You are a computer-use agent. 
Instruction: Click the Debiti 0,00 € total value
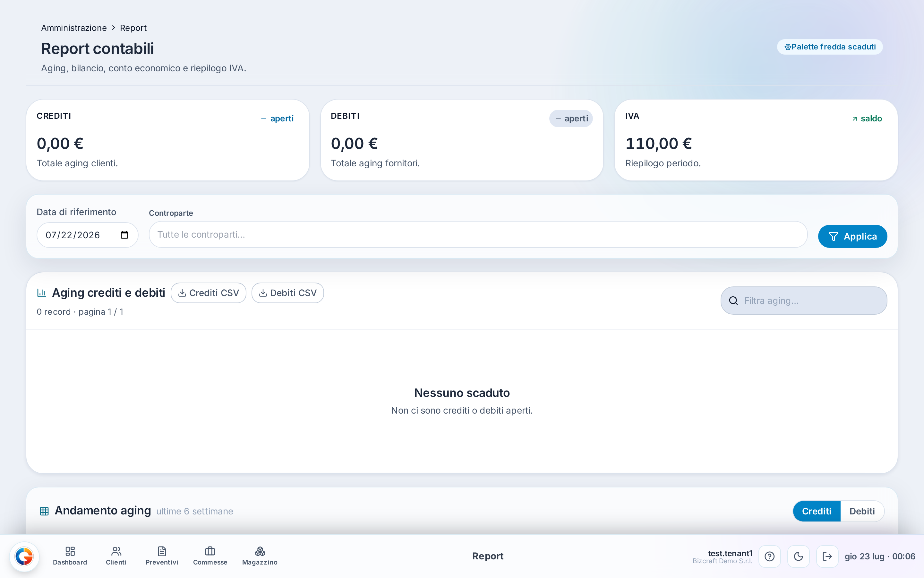[x=354, y=144]
